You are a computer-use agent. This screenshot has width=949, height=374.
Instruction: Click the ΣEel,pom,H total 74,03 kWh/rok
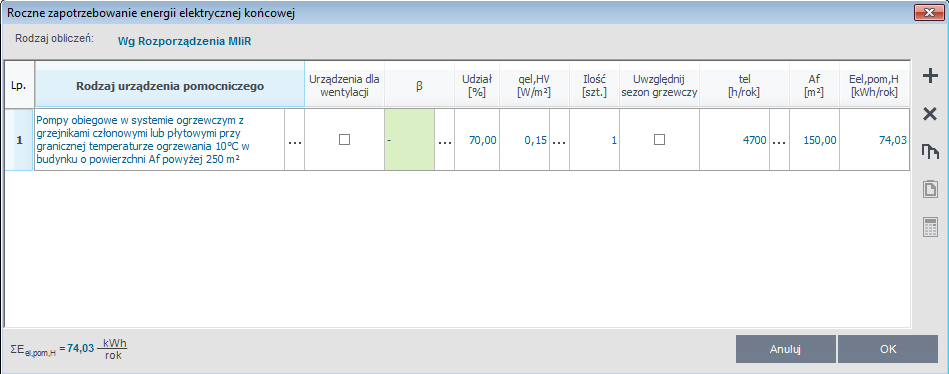69,349
